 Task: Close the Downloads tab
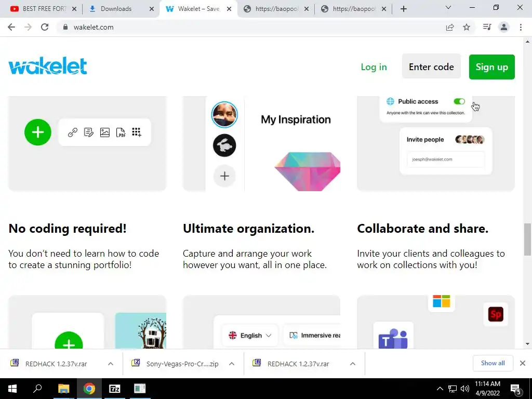(x=152, y=9)
